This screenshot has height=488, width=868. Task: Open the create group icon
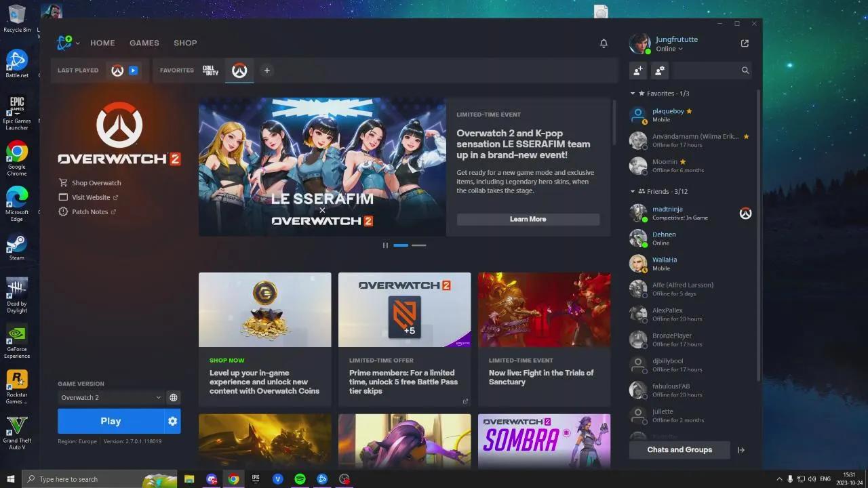tap(660, 70)
